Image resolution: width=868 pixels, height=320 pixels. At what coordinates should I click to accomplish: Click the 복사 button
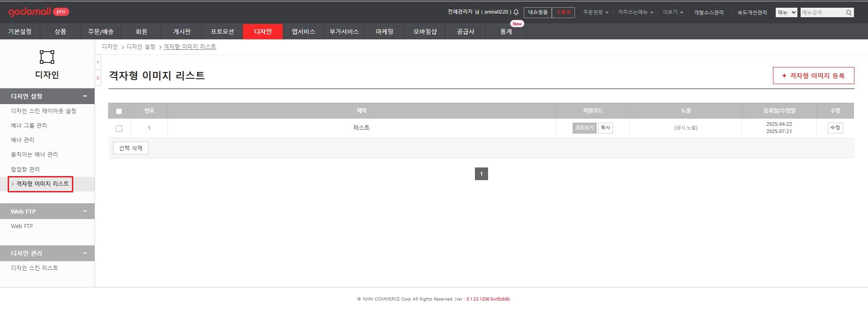click(x=605, y=128)
